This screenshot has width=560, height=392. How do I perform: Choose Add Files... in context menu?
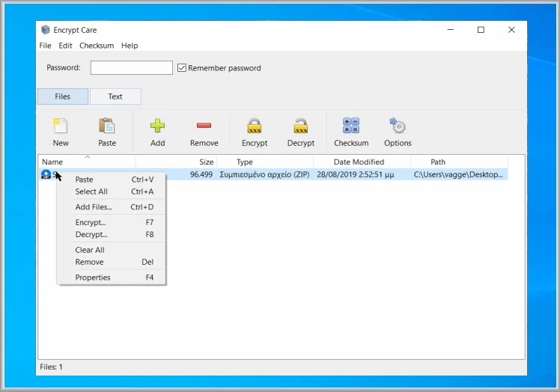[x=112, y=207]
